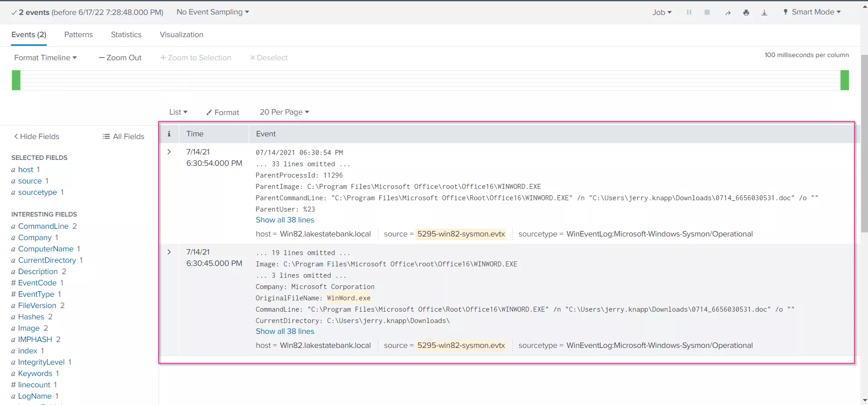This screenshot has width=868, height=405.
Task: Open the EventCode field
Action: click(x=37, y=283)
